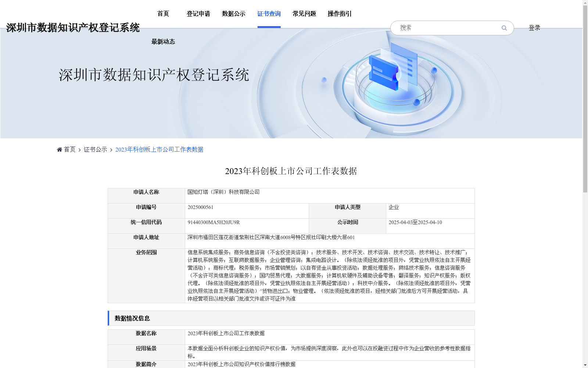Screen dimensions: 588x368
Task: Select the 证书查询 menu item
Action: [269, 14]
